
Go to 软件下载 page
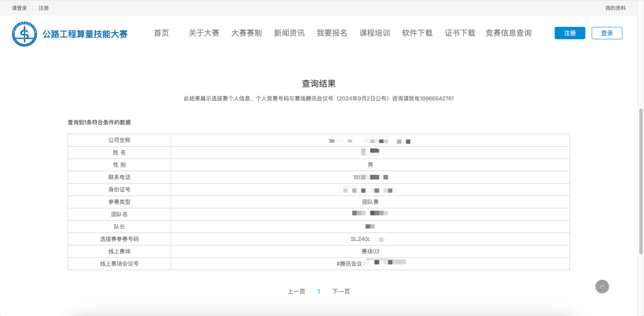(x=417, y=33)
